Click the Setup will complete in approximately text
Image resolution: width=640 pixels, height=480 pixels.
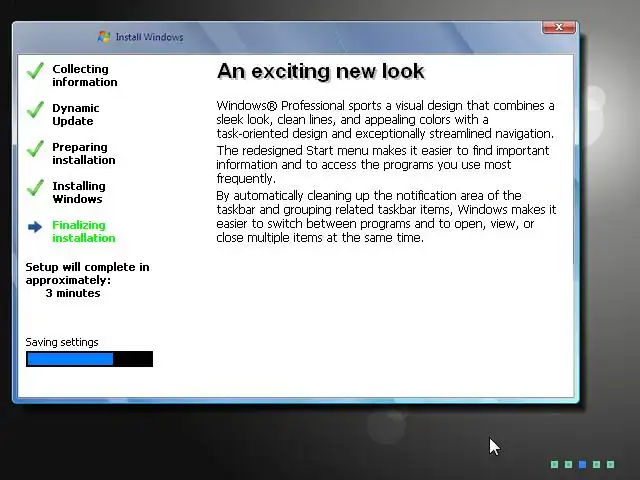pyautogui.click(x=87, y=273)
